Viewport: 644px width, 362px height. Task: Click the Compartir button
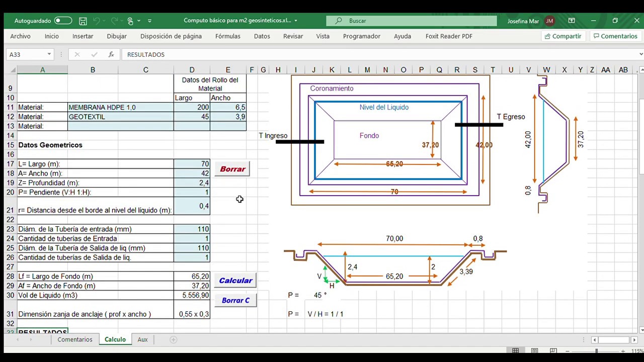[562, 36]
